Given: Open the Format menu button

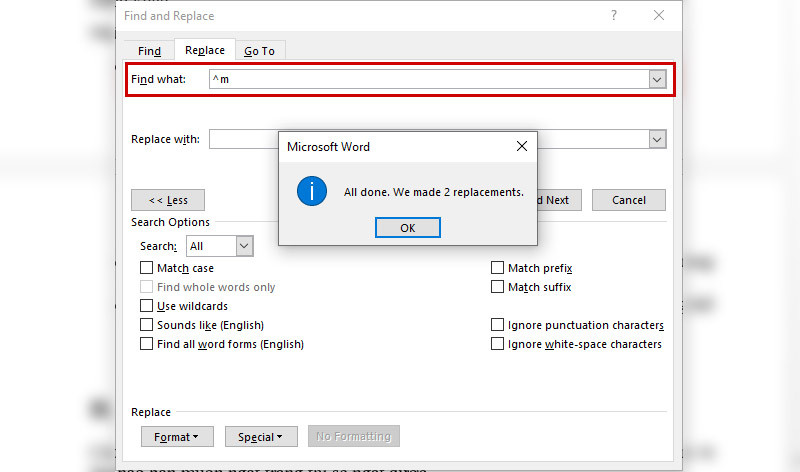Looking at the screenshot, I should [x=177, y=437].
